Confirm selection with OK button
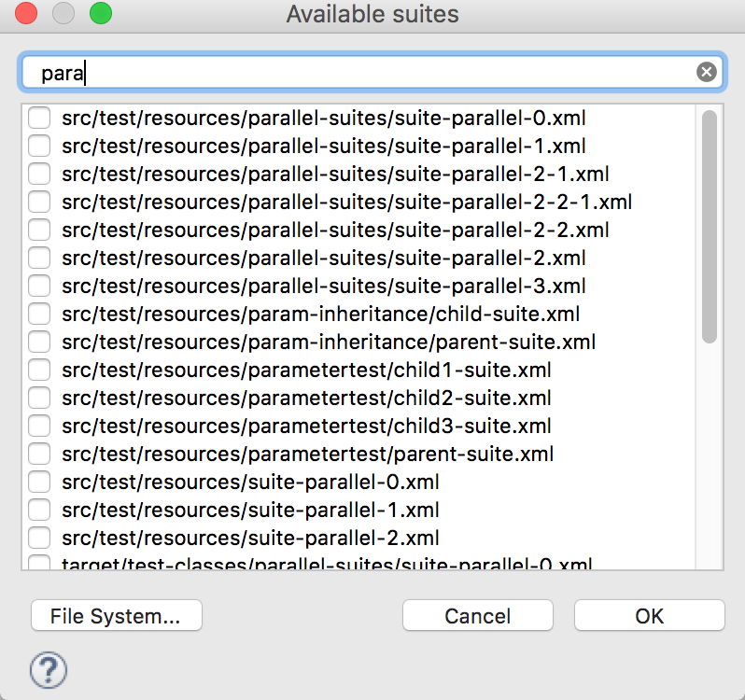745x700 pixels. [649, 616]
